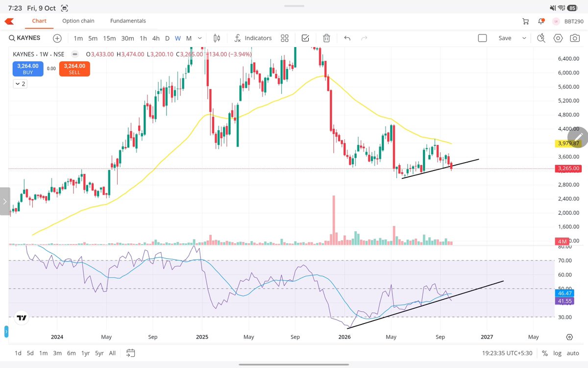This screenshot has width=588, height=368.
Task: Switch to the Fundamentals tab
Action: tap(128, 21)
